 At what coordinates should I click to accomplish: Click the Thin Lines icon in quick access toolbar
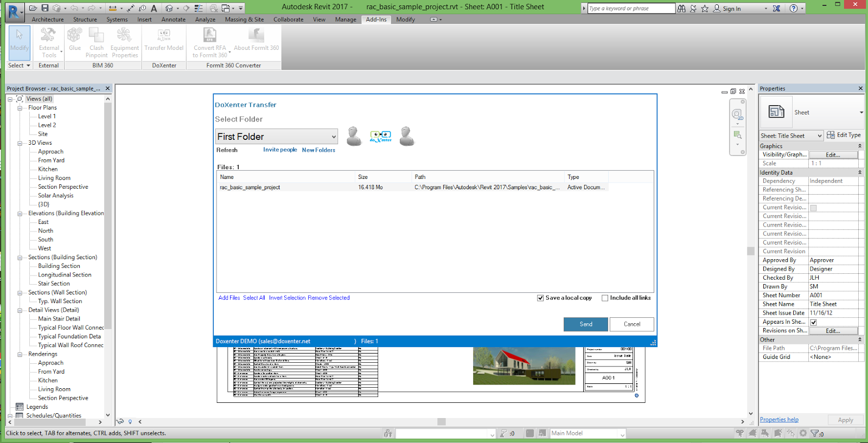coord(199,8)
